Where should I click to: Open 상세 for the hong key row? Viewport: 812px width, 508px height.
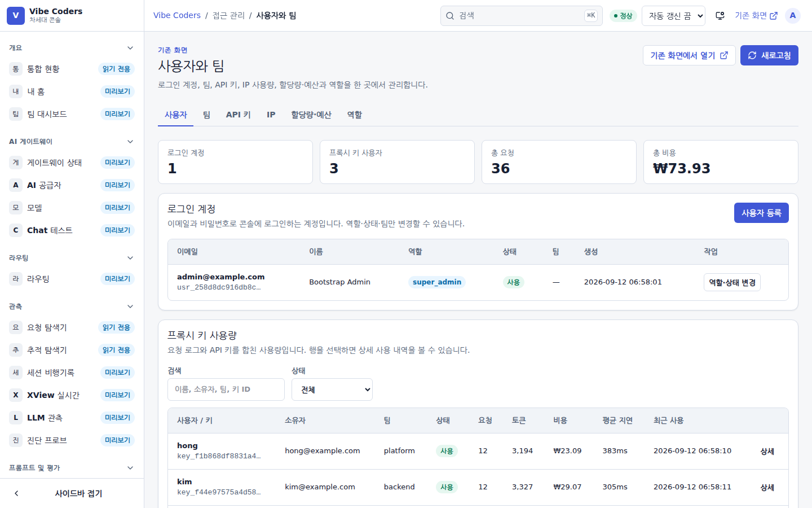tap(767, 451)
